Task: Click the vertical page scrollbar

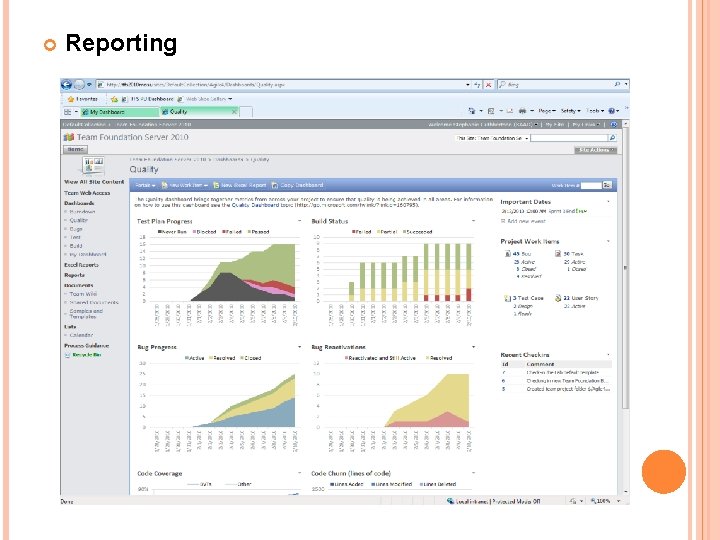Action: [625, 308]
